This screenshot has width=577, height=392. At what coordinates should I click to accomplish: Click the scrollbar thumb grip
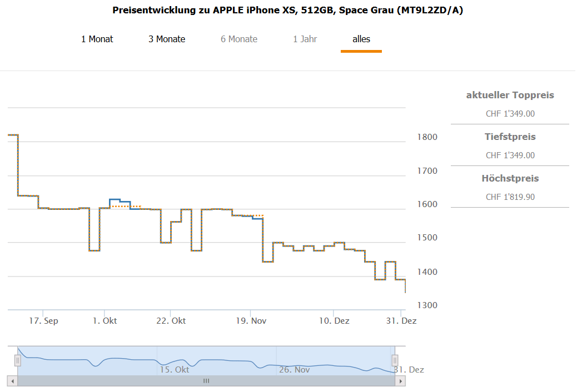206,381
